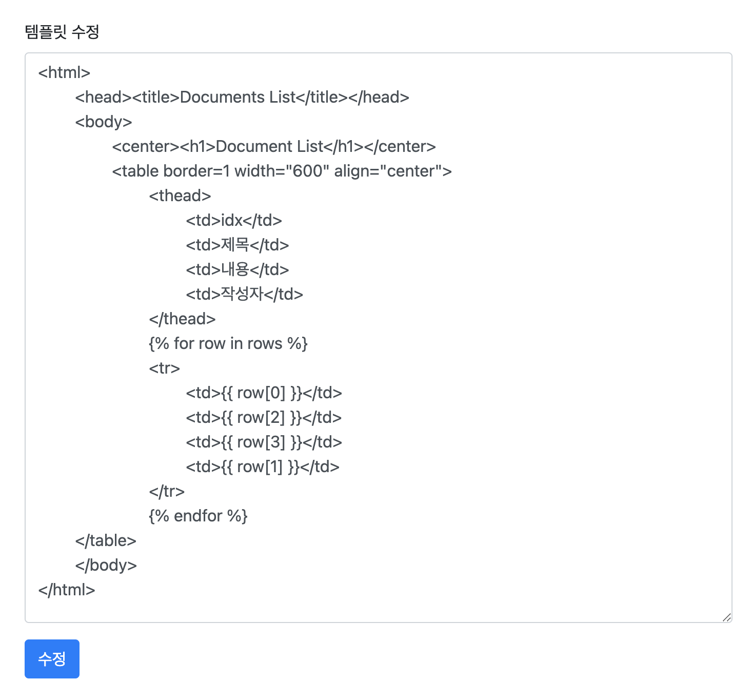Screen dimensions: 752x700
Task: Click the '<td>제목</td>' line
Action: click(238, 245)
